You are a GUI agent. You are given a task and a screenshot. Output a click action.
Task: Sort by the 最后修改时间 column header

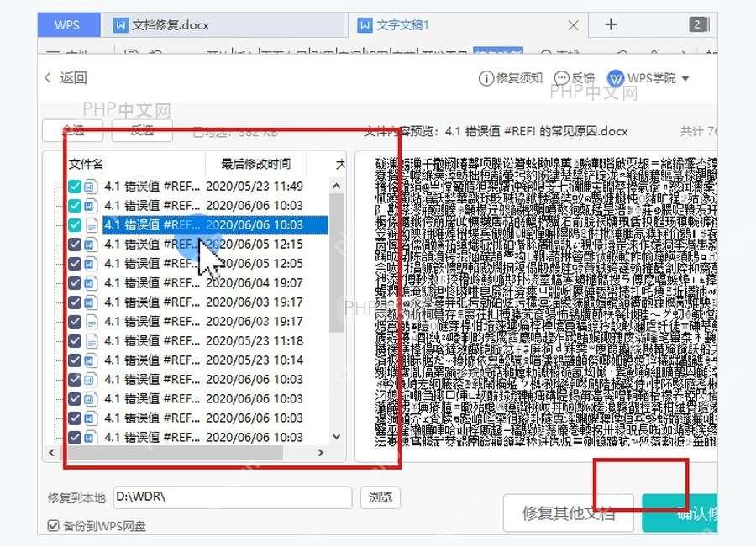(255, 164)
